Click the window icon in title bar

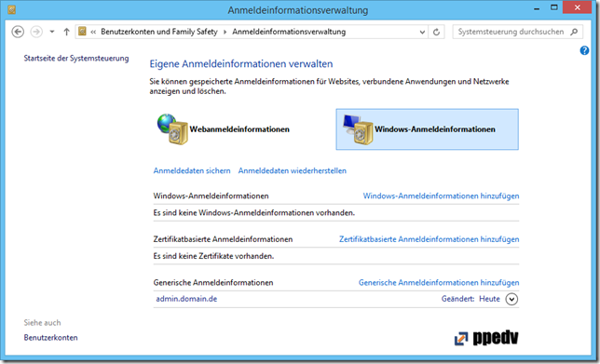[11, 9]
